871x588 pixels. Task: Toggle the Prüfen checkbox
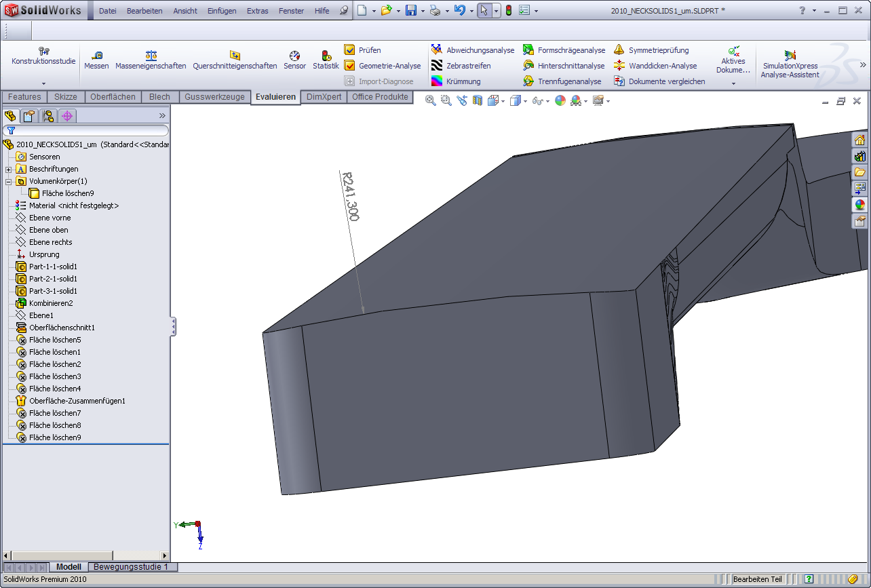350,50
